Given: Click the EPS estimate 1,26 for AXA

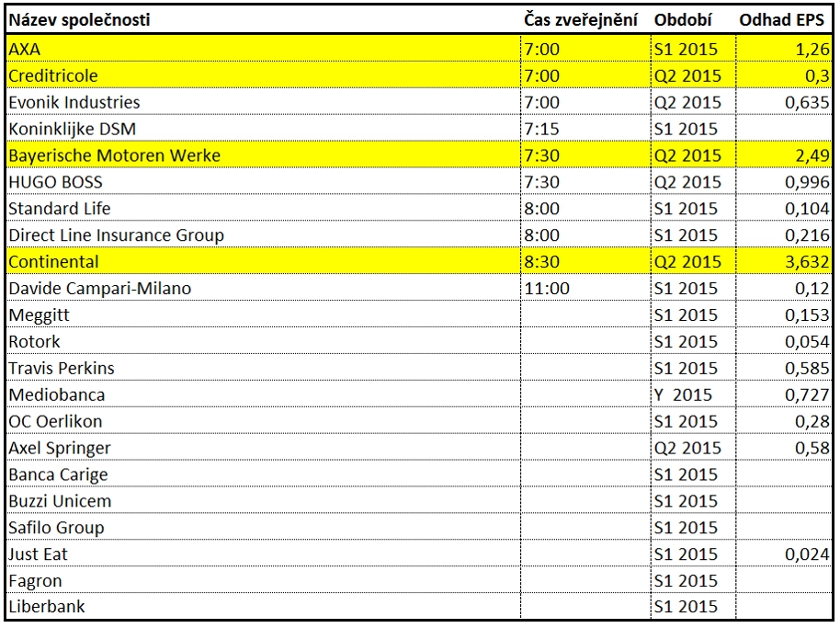Looking at the screenshot, I should [x=812, y=49].
